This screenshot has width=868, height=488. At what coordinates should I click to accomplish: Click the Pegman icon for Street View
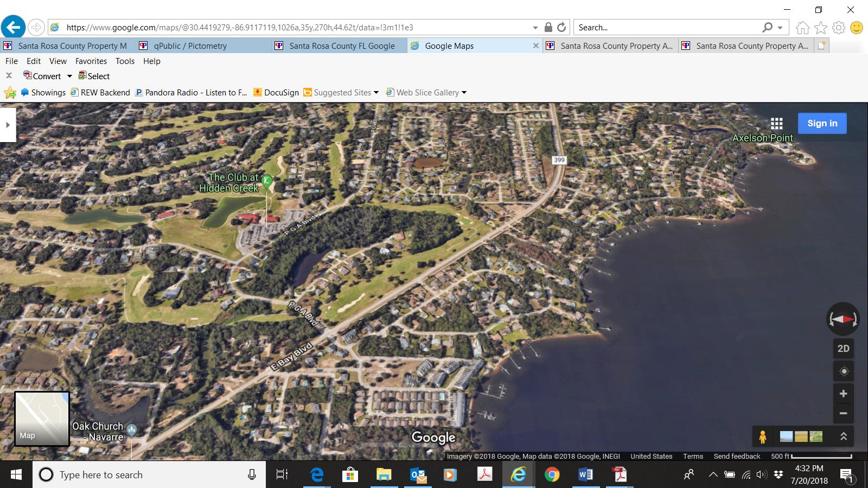coord(762,435)
